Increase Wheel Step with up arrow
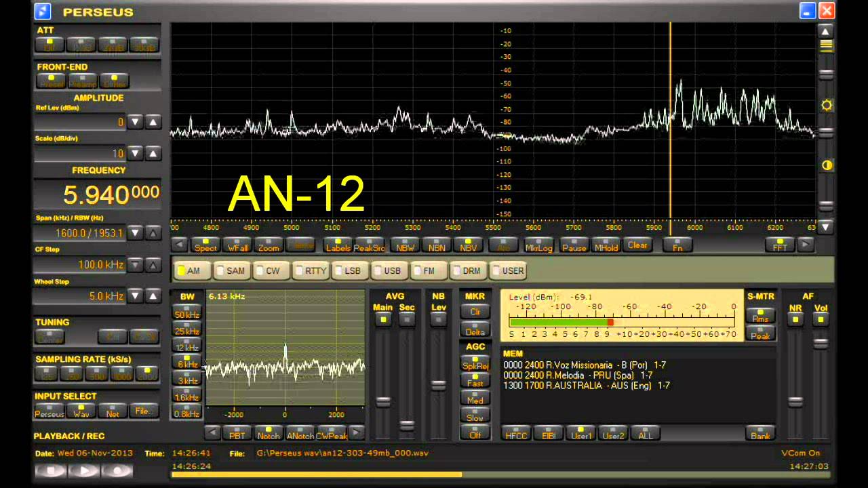Image resolution: width=868 pixels, height=488 pixels. 153,296
